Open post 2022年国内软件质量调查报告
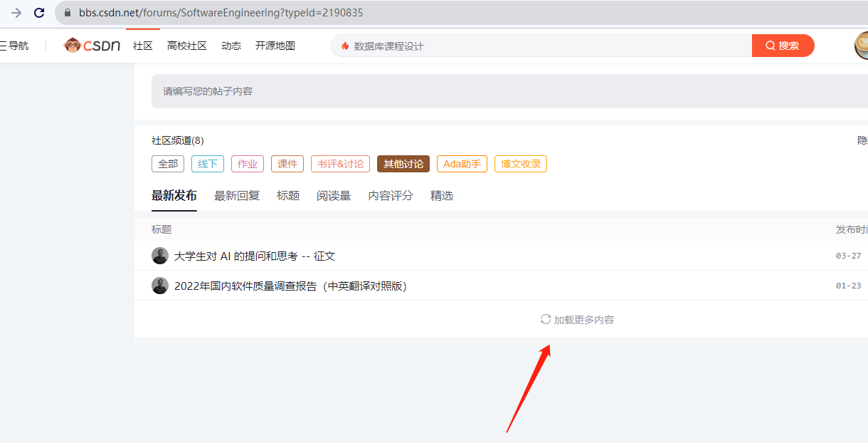Image resolution: width=868 pixels, height=443 pixels. tap(290, 286)
